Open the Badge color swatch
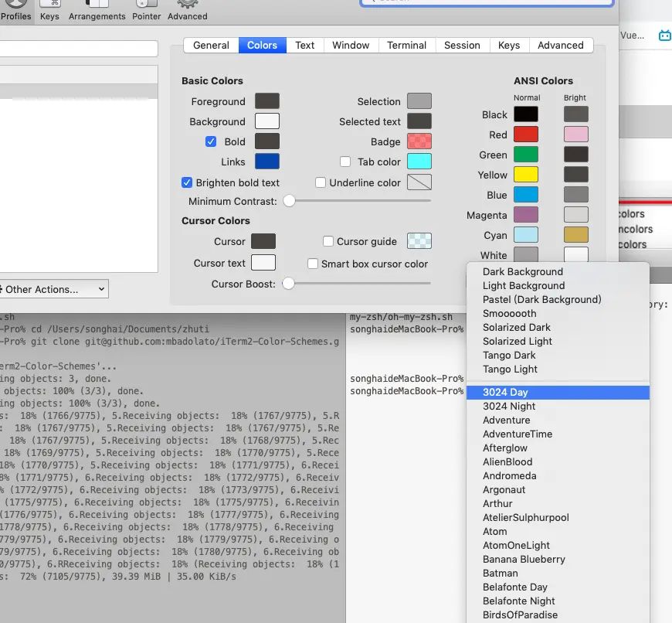The height and width of the screenshot is (623, 672). pos(419,141)
